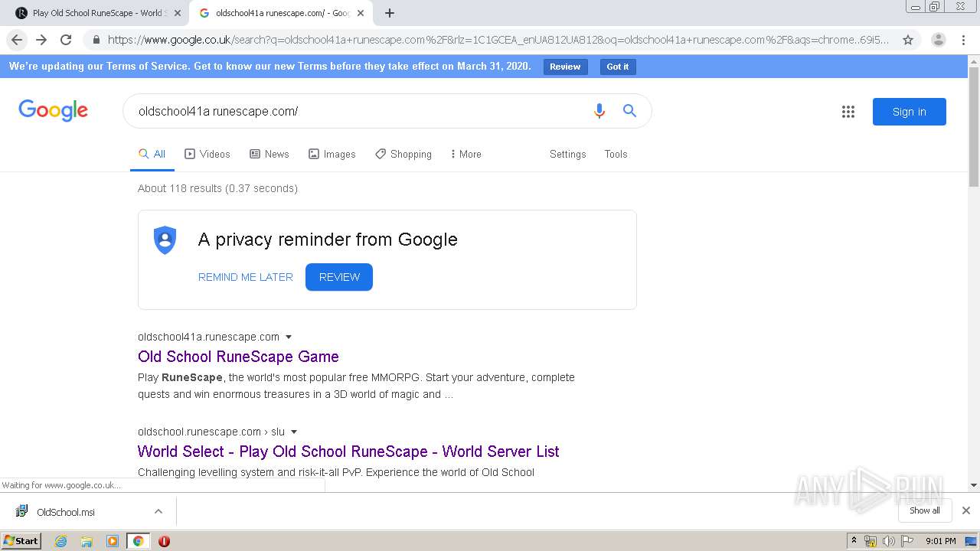Go forward in browser history
The height and width of the screenshot is (551, 980).
(41, 40)
